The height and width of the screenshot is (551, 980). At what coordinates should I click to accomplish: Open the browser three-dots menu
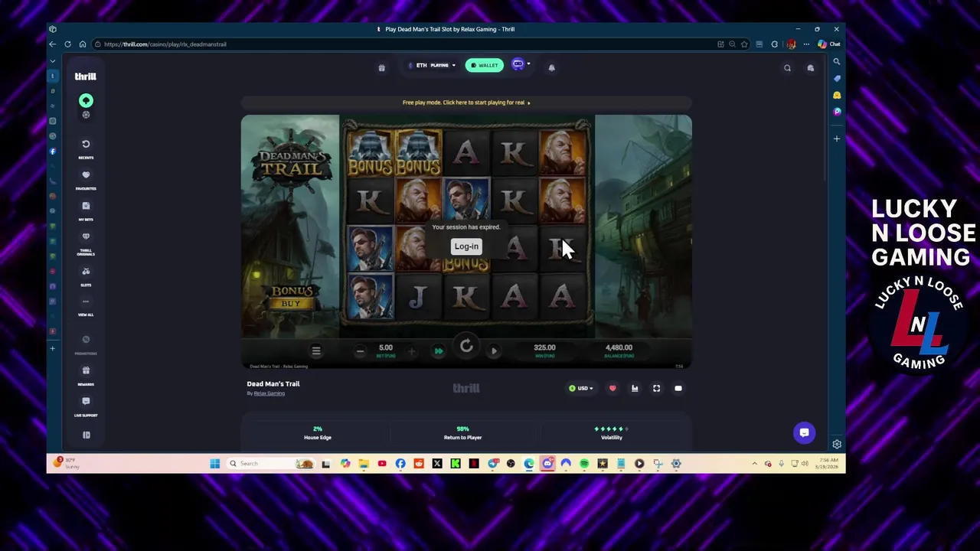click(805, 44)
